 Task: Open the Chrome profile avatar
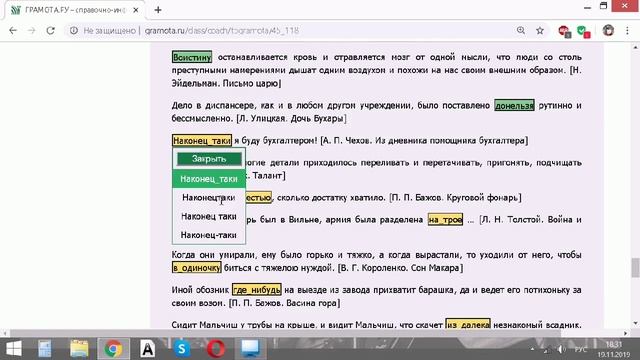(608, 31)
